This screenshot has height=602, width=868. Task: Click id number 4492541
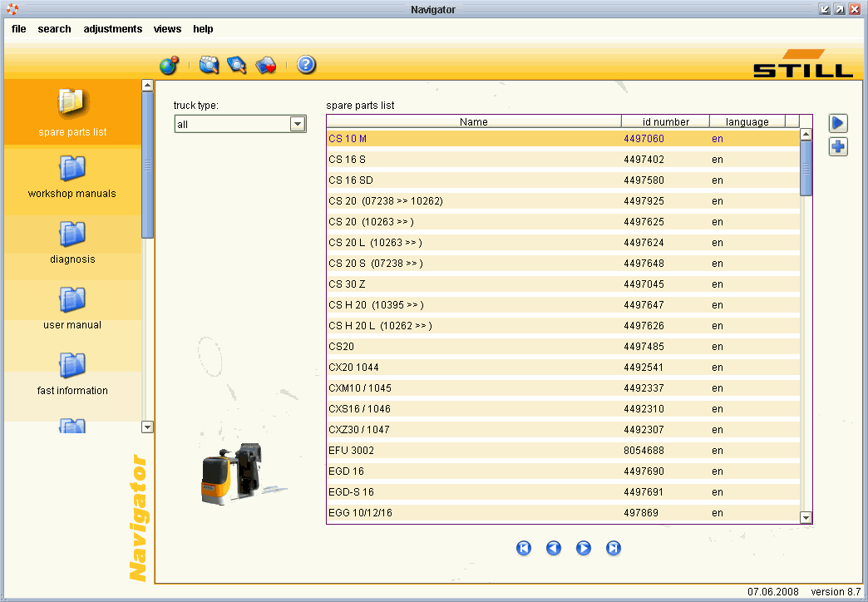(x=644, y=368)
